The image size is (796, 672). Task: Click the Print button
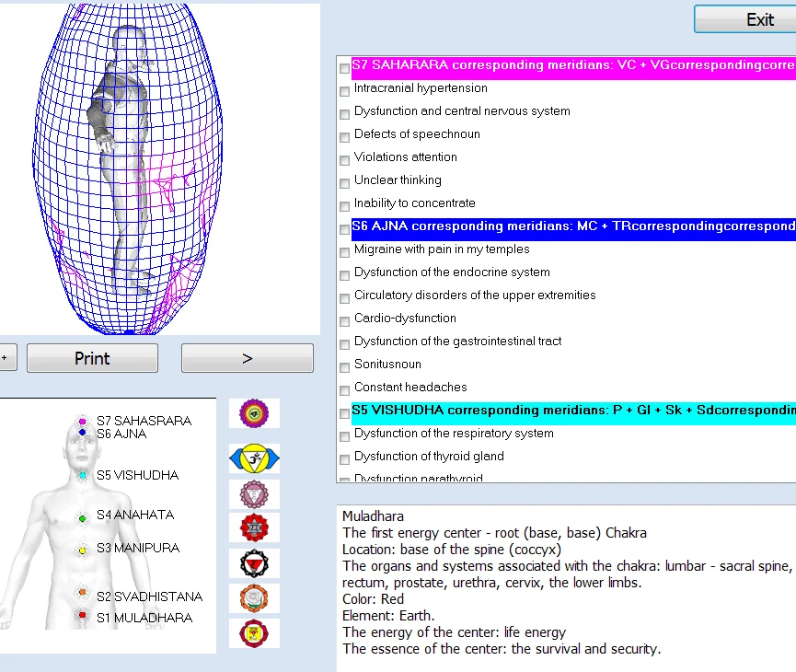92,358
